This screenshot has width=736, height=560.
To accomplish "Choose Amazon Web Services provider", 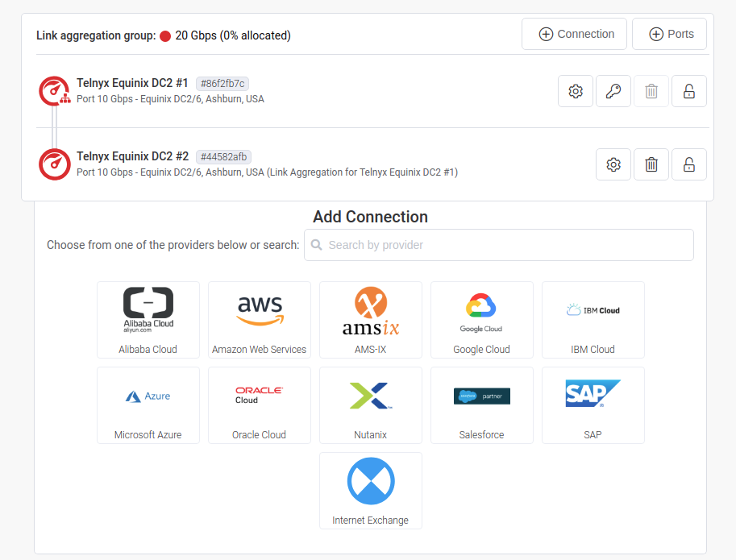I will [260, 320].
